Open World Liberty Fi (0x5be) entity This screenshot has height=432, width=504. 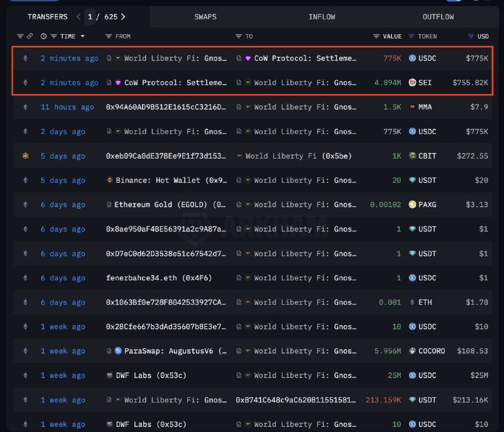pos(298,156)
